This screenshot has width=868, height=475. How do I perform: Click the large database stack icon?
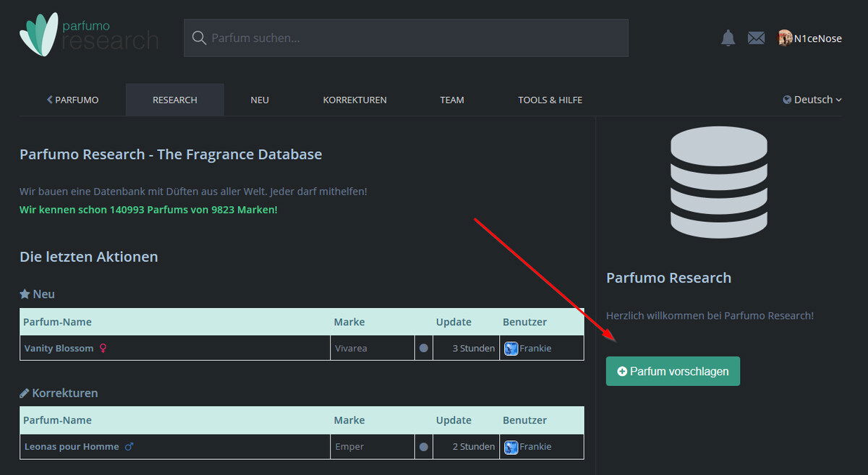tap(718, 182)
